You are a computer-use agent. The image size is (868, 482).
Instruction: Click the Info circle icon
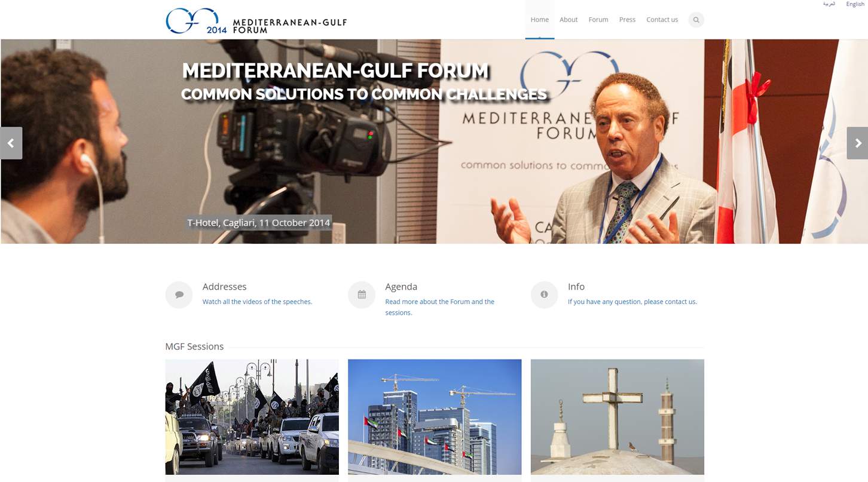[x=544, y=294]
